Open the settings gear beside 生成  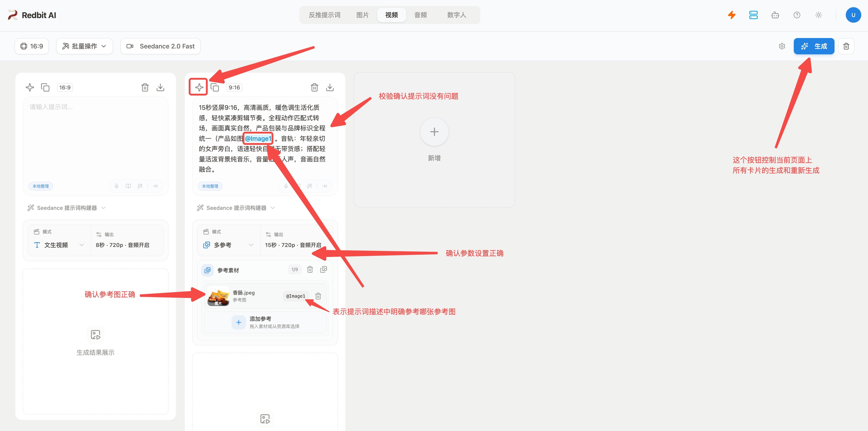click(x=782, y=46)
